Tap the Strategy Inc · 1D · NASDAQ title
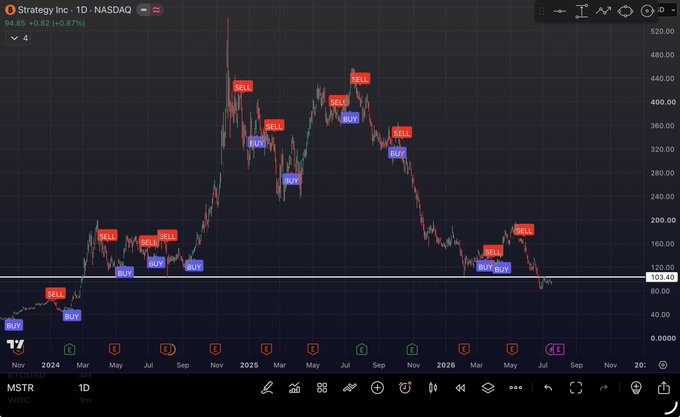 point(74,10)
